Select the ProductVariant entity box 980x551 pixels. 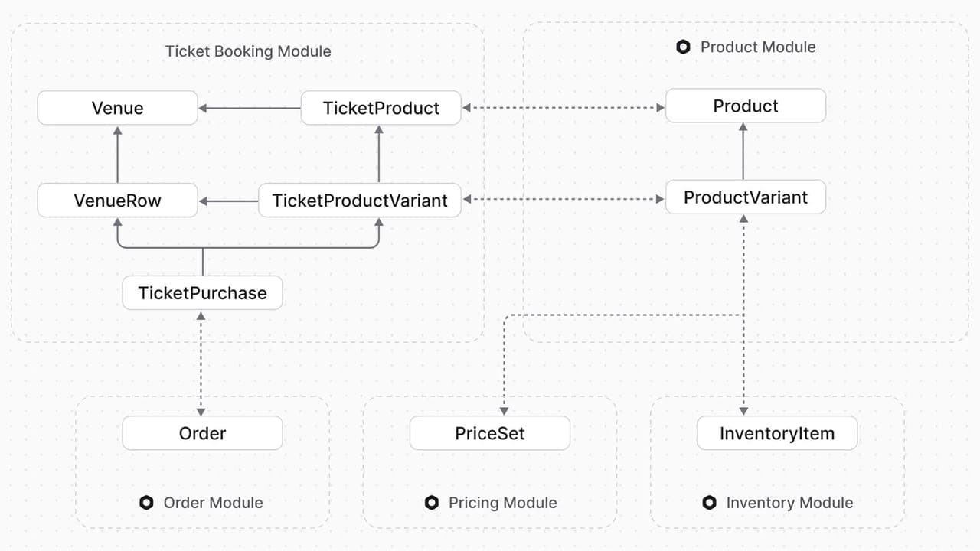tap(746, 197)
